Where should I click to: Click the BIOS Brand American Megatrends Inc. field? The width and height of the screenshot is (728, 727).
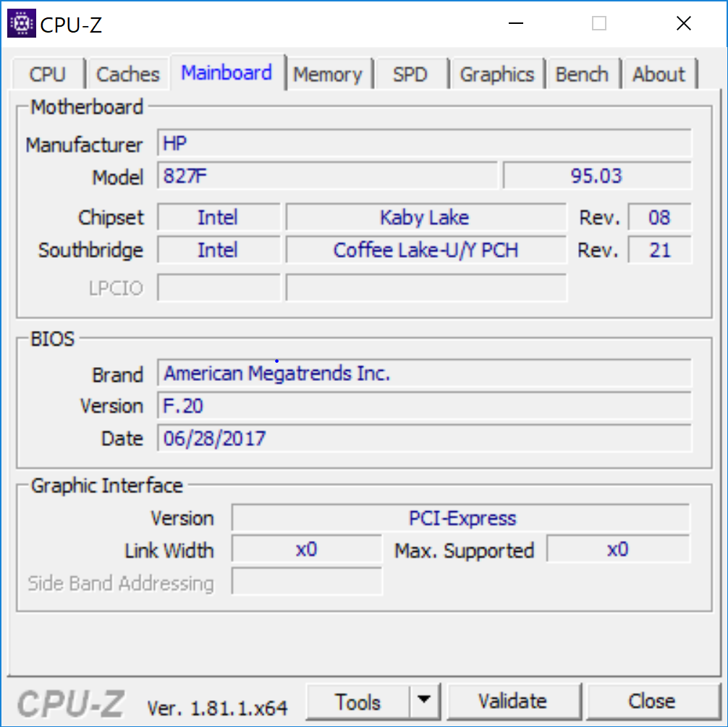pyautogui.click(x=424, y=373)
